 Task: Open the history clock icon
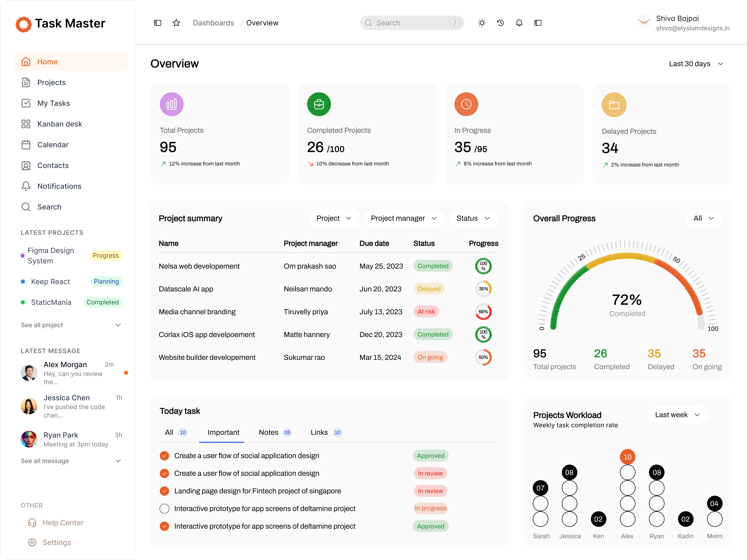(500, 23)
